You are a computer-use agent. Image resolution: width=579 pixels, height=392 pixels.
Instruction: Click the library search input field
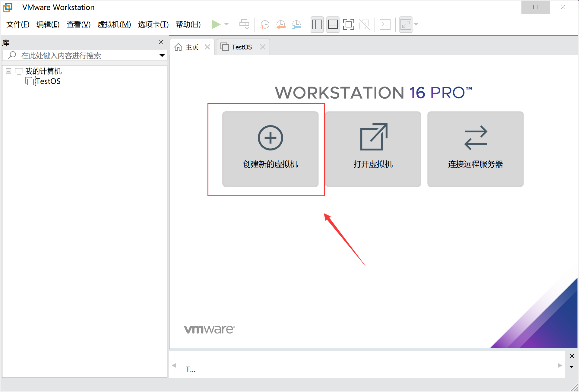tap(84, 55)
